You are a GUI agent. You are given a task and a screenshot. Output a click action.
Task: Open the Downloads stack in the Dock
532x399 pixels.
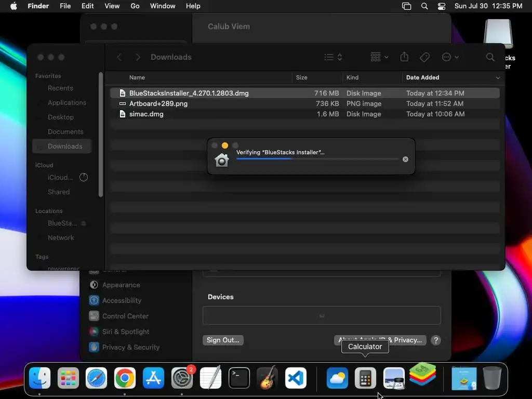click(x=464, y=378)
